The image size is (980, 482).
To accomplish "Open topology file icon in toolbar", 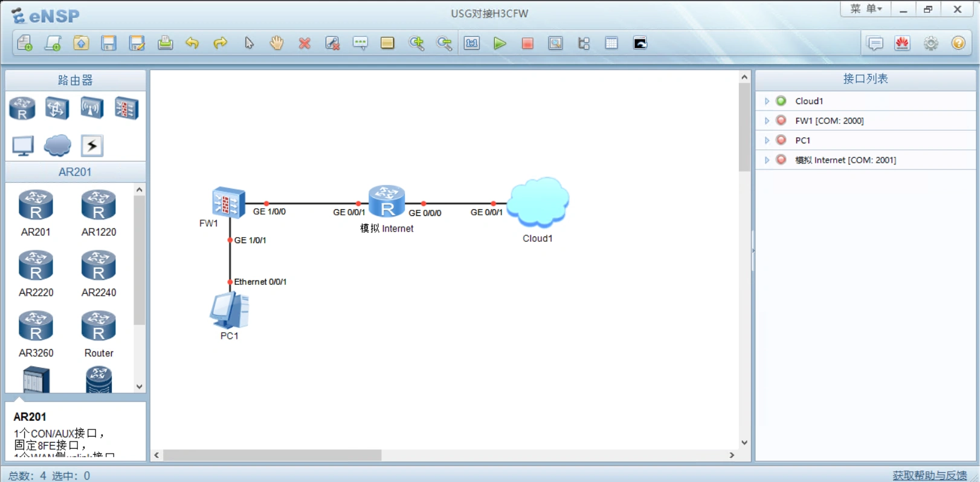I will coord(81,43).
